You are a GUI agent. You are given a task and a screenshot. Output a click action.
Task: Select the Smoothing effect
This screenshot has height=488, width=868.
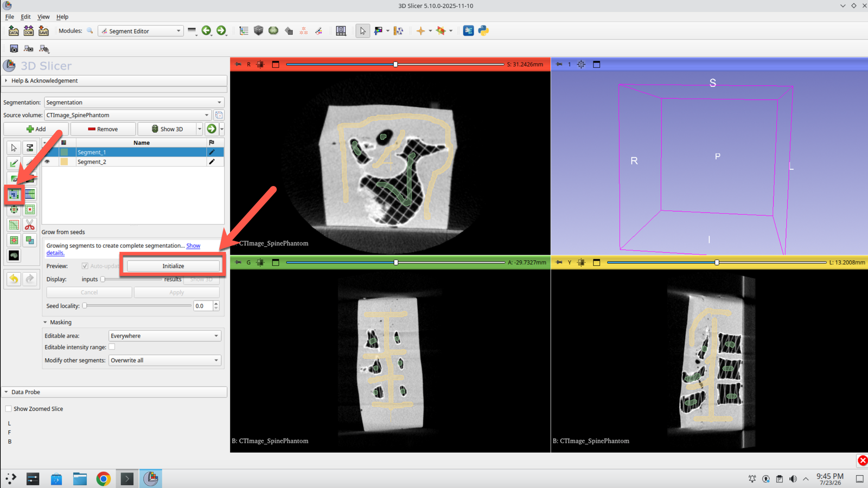pyautogui.click(x=14, y=225)
